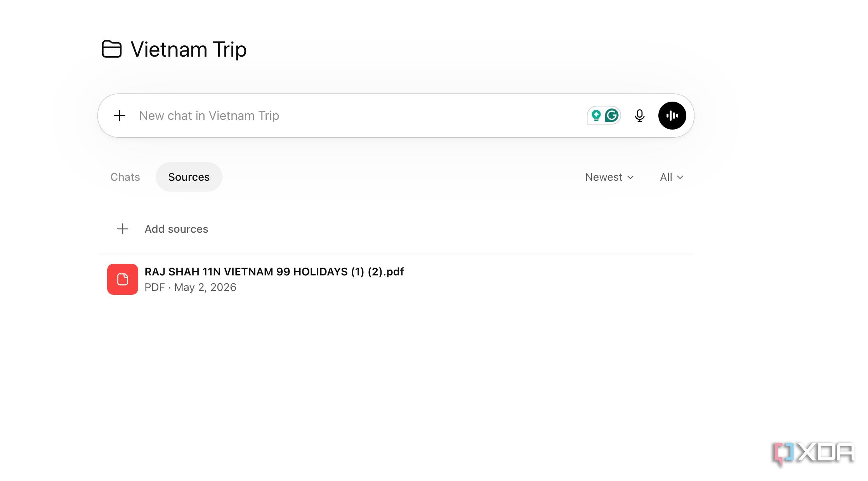This screenshot has width=868, height=481.
Task: Click the plus attach icon in chat box
Action: pyautogui.click(x=120, y=116)
